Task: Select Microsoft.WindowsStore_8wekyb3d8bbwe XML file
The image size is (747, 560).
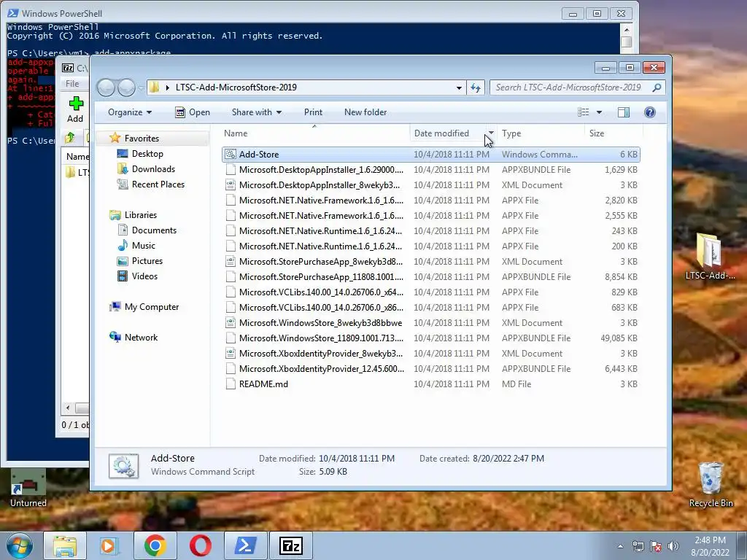Action: (x=430, y=323)
